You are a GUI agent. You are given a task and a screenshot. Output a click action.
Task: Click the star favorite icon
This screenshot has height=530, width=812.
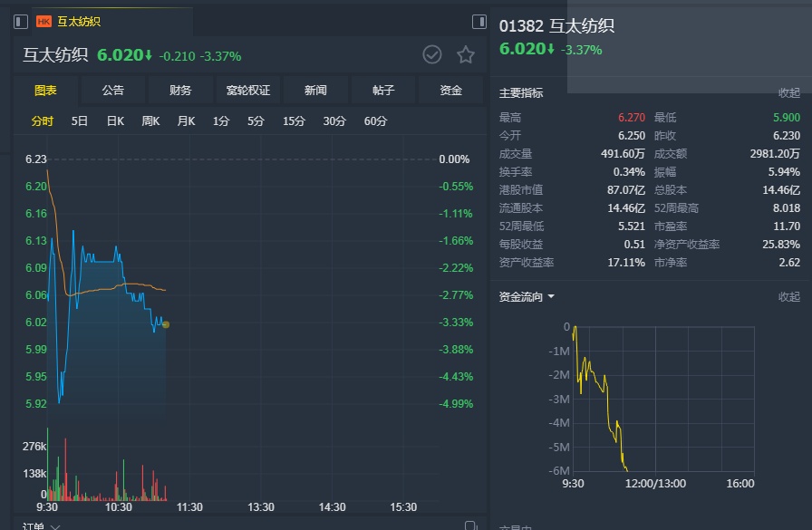(x=466, y=55)
